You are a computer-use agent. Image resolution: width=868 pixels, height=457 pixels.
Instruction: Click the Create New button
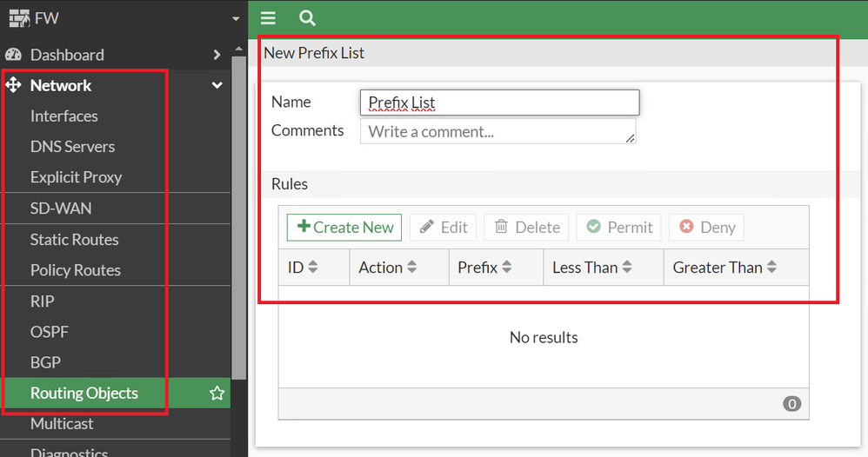pyautogui.click(x=344, y=228)
